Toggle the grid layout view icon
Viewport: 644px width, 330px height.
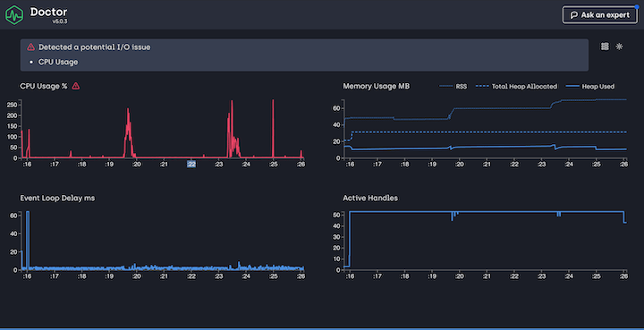(605, 47)
